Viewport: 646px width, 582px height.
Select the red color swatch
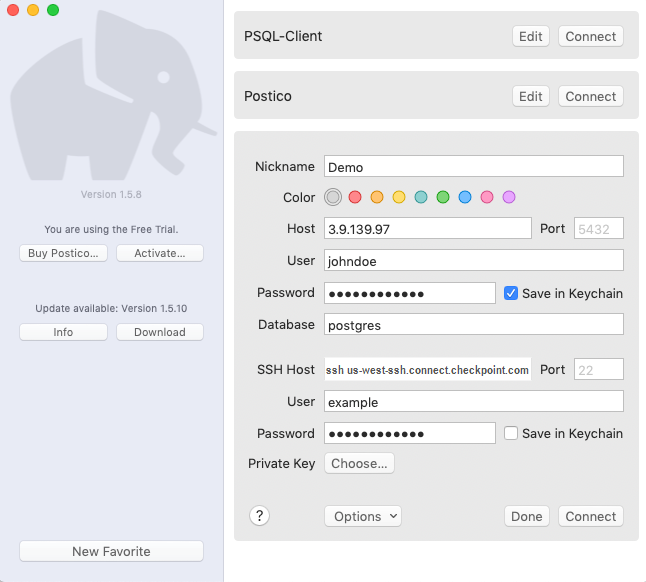(x=355, y=197)
